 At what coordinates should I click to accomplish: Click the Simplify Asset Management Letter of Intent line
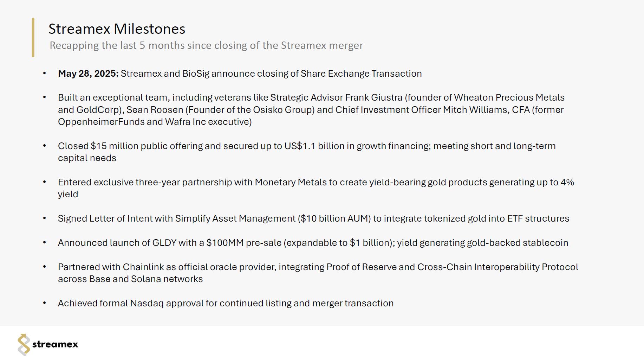[313, 218]
